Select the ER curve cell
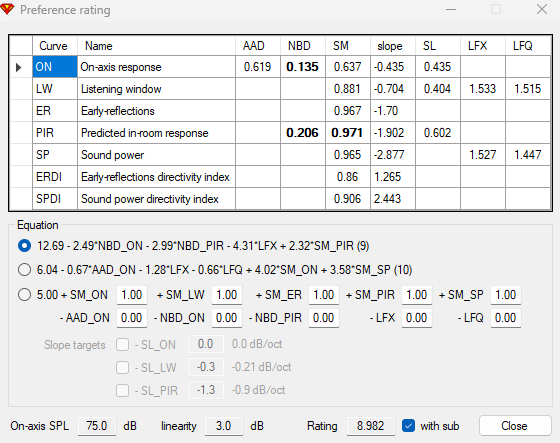This screenshot has height=443, width=560. [x=55, y=111]
